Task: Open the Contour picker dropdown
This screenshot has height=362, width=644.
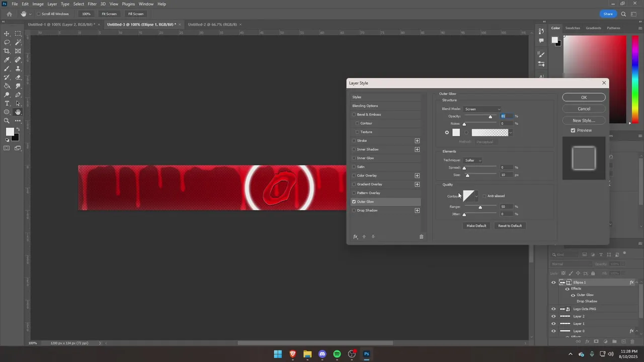Action: point(476,196)
